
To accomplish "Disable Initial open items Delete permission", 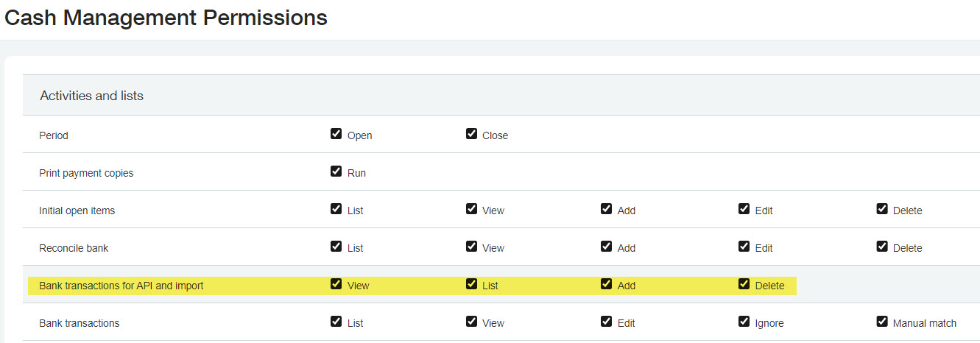I will [x=882, y=209].
